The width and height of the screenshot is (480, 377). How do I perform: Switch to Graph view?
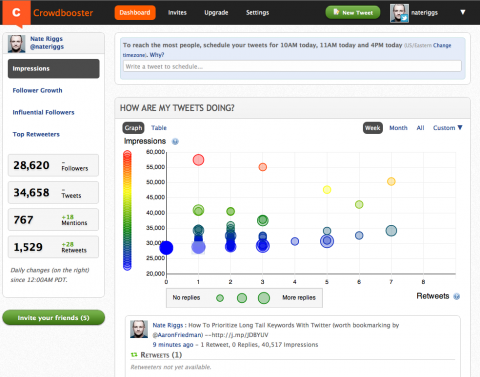133,128
